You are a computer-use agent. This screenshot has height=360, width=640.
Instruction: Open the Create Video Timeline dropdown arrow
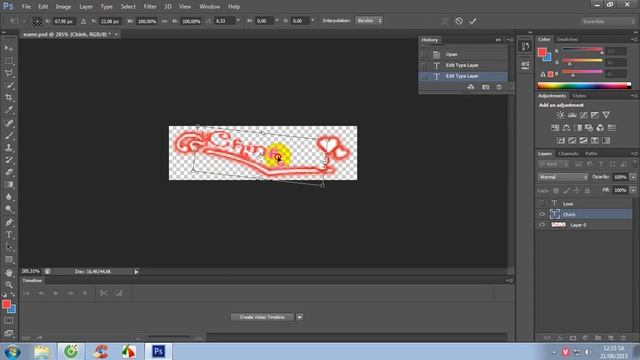click(300, 317)
